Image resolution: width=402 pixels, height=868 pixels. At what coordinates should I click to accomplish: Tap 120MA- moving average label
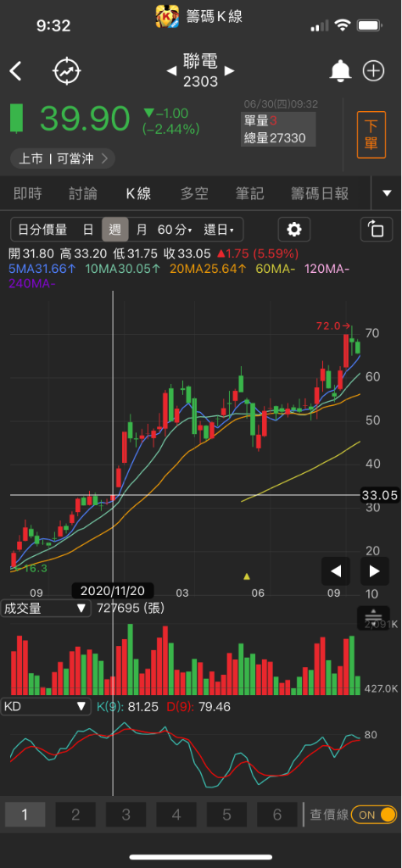327,269
